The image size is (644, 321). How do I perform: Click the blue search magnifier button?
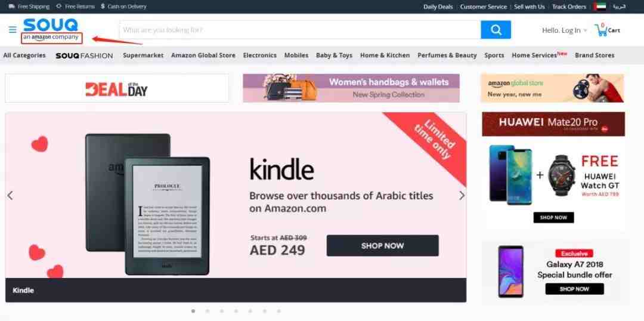tap(496, 30)
